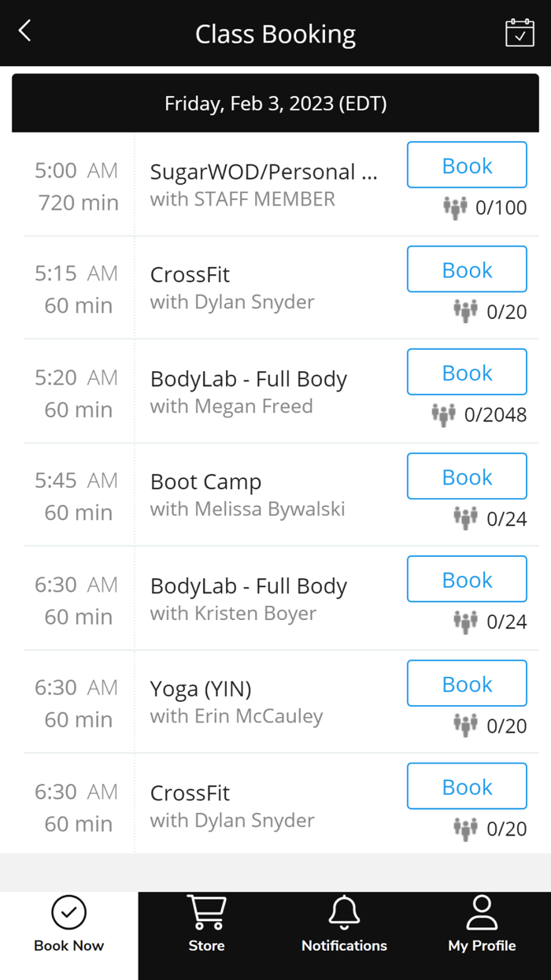The image size is (551, 980).
Task: Book Boot Camp with Melissa Bywalski
Action: click(466, 476)
